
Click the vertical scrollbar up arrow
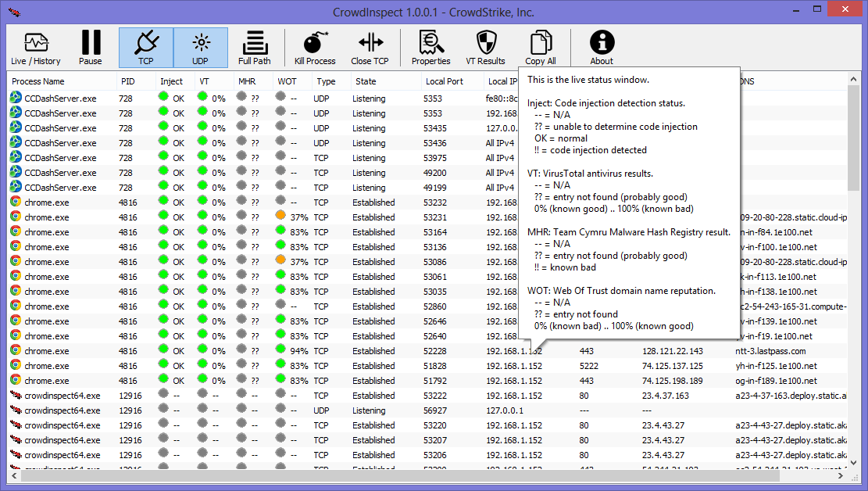(853, 80)
